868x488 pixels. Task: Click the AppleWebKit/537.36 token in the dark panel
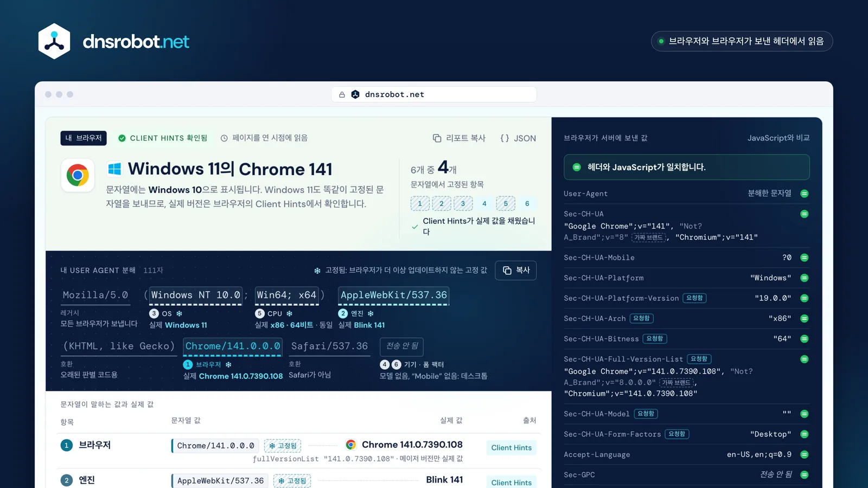pos(394,295)
